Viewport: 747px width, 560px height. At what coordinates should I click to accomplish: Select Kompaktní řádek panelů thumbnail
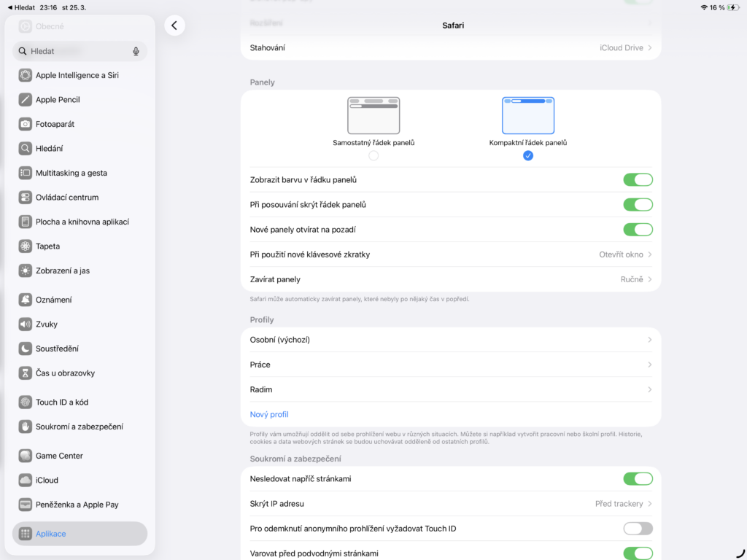527,115
